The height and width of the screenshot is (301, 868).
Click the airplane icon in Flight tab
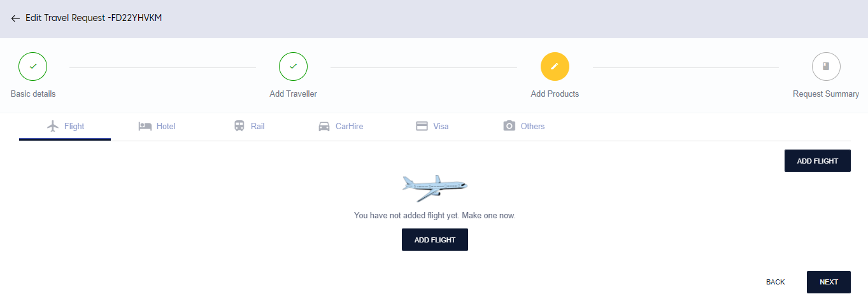pyautogui.click(x=53, y=126)
